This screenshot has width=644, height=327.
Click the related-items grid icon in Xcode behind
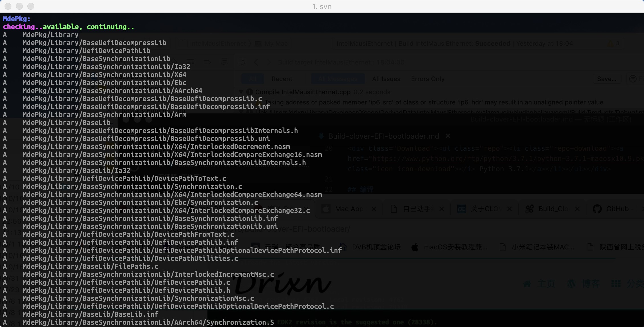pos(242,62)
